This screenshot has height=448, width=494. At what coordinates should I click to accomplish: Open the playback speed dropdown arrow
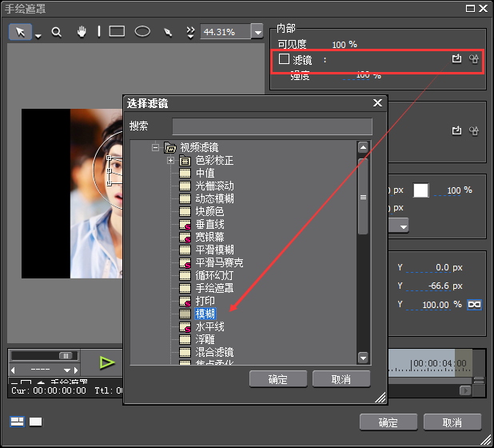[67, 370]
